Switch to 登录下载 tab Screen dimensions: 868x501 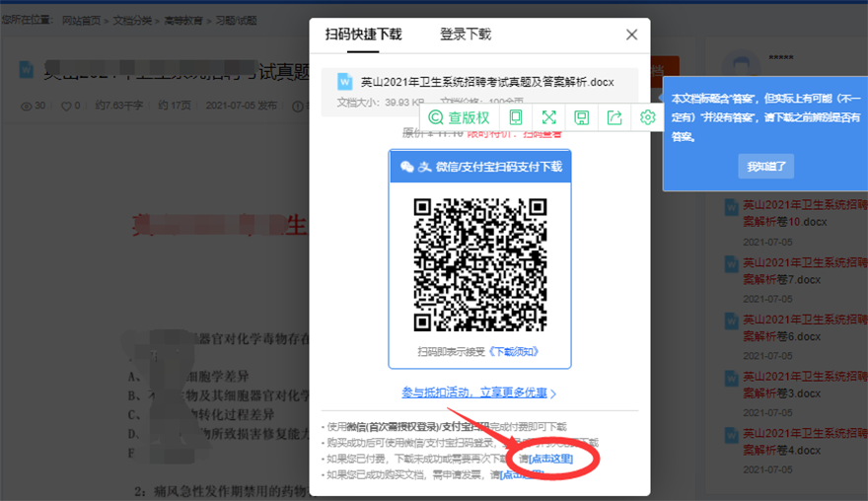click(x=466, y=35)
